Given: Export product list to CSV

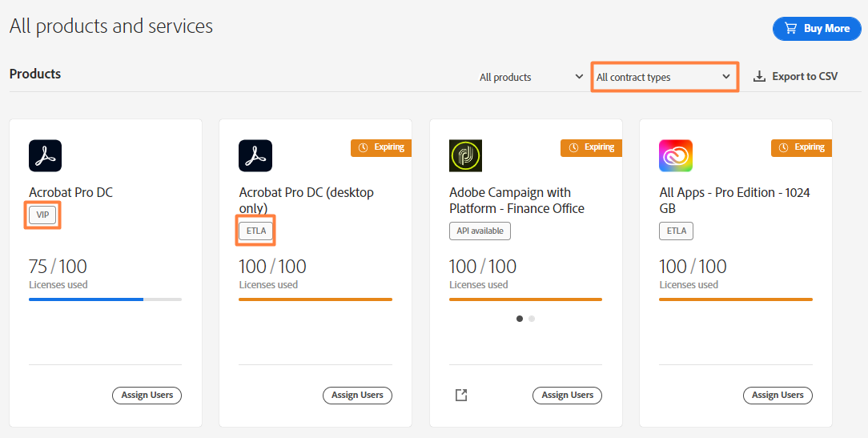Looking at the screenshot, I should point(795,76).
